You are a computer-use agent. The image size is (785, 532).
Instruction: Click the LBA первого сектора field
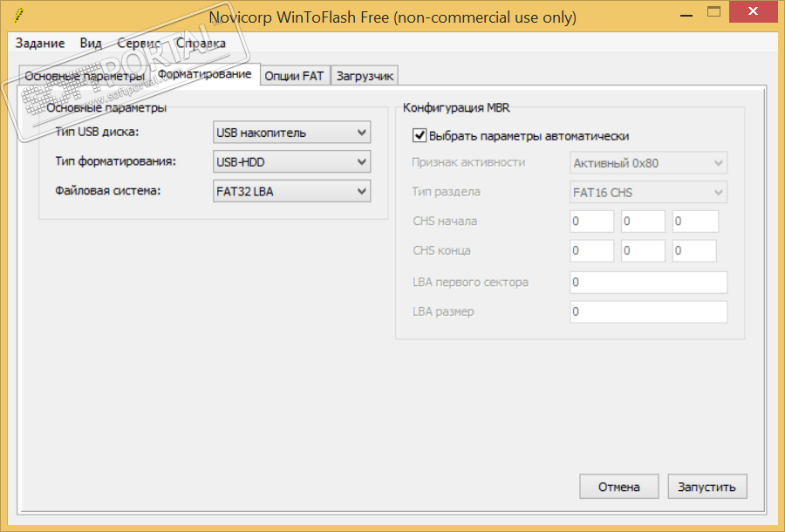[648, 283]
